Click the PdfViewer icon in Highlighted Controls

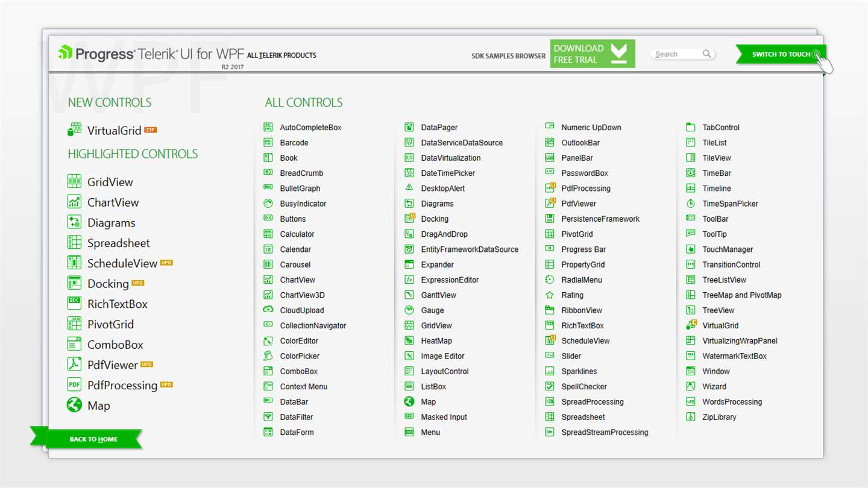pyautogui.click(x=74, y=364)
